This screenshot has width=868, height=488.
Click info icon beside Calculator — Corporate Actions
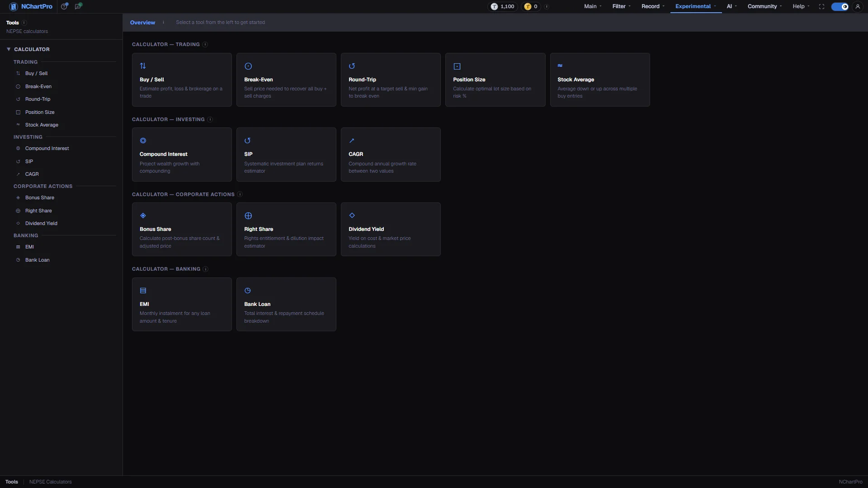[x=240, y=194]
